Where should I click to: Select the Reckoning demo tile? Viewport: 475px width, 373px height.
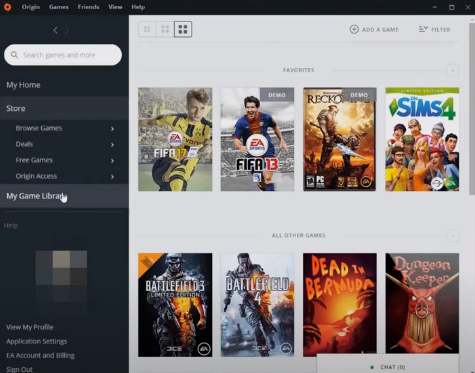[340, 139]
